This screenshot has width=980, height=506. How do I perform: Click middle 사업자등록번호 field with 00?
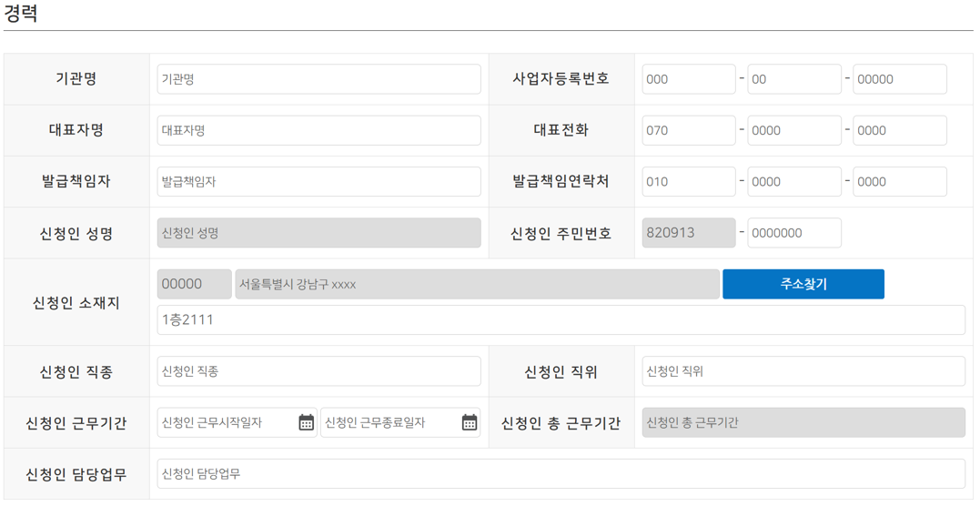[x=794, y=79]
